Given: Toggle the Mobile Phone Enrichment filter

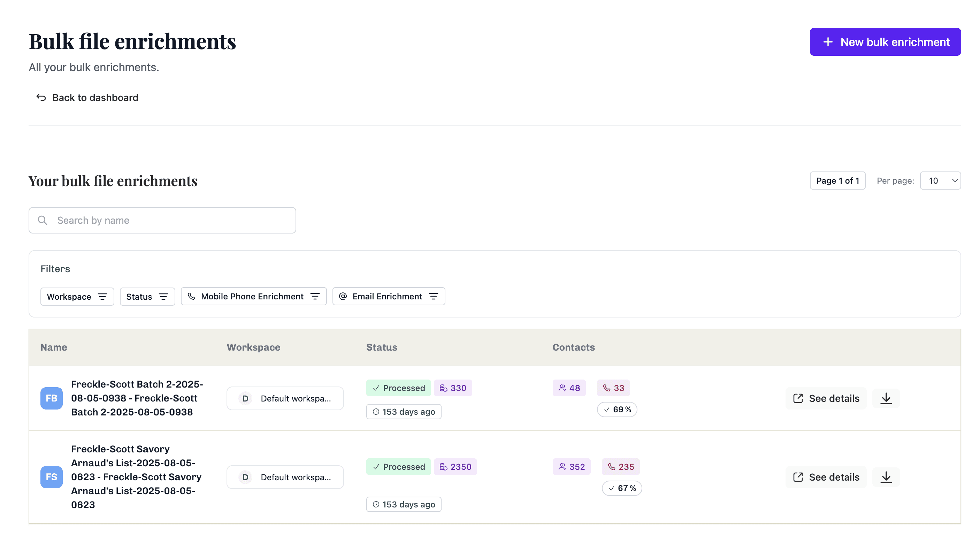Looking at the screenshot, I should (x=253, y=297).
